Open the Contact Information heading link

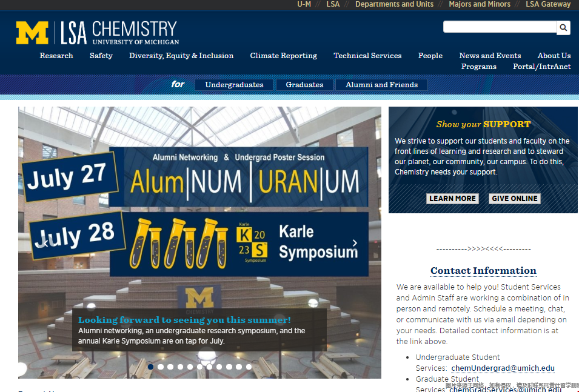[x=483, y=271]
